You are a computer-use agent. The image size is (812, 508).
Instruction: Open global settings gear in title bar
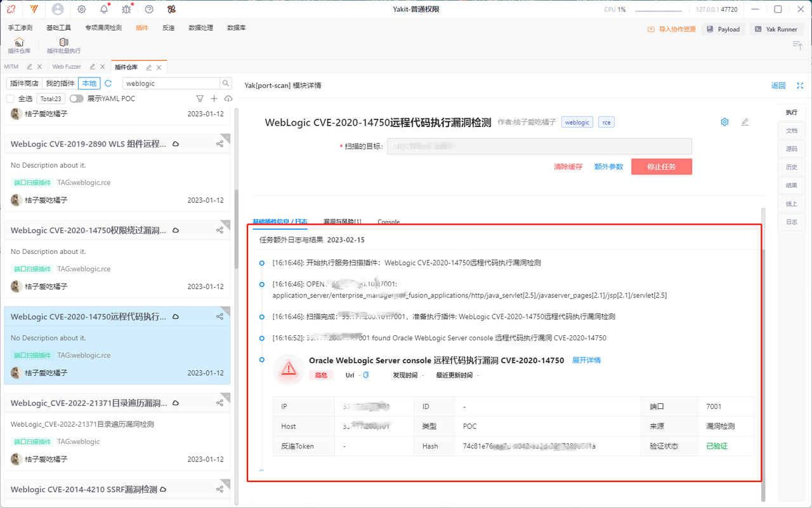(82, 10)
